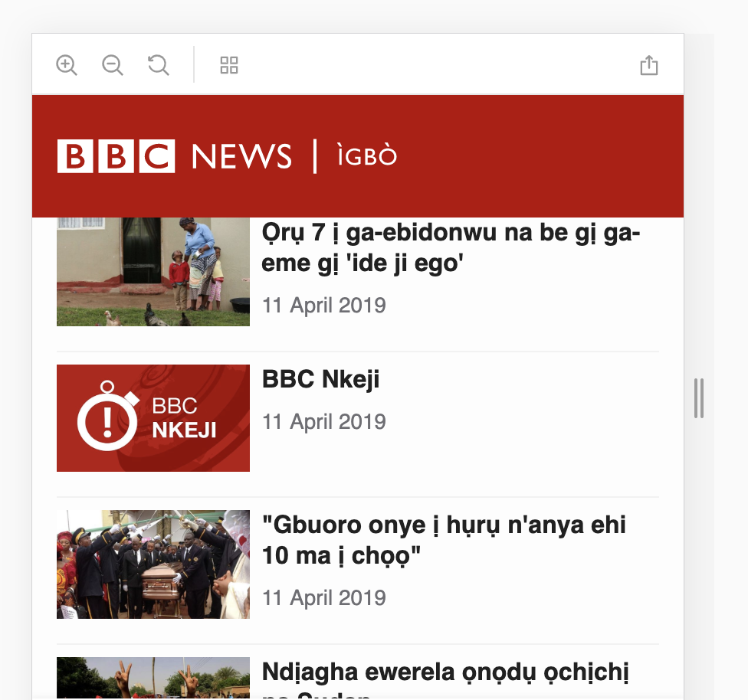Click the funeral procession photo thumbnail
Viewport: 748px width, 700px height.
153,564
